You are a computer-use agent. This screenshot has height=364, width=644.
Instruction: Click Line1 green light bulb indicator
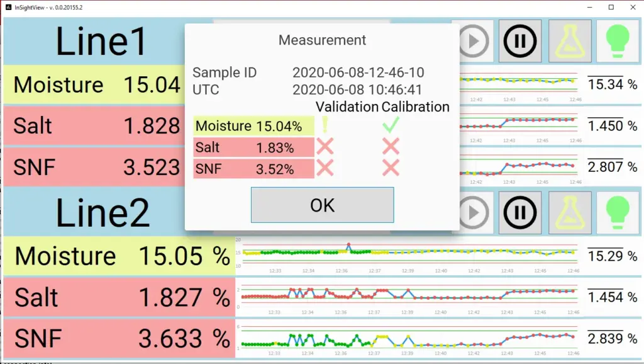[x=618, y=41]
